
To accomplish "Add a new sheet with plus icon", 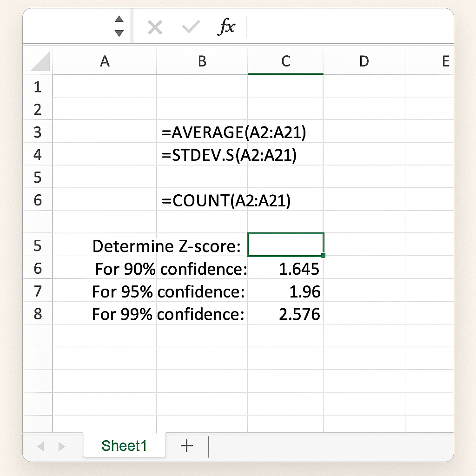I will tap(187, 446).
